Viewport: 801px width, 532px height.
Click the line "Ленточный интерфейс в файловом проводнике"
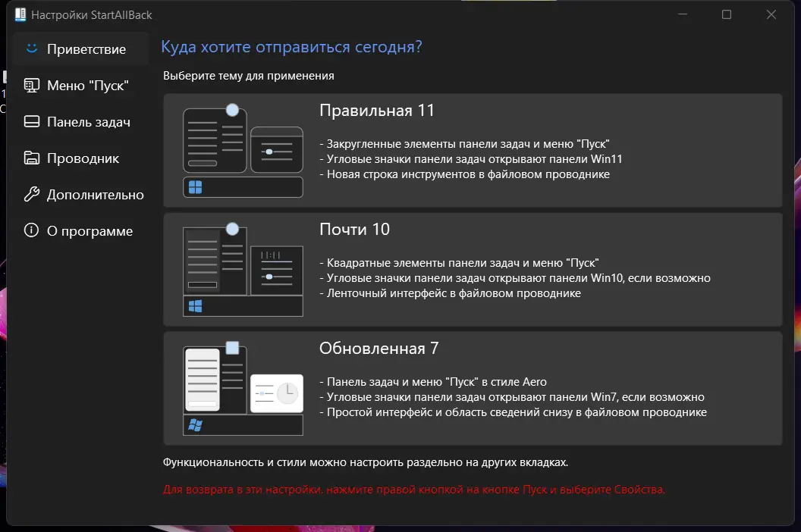click(x=450, y=293)
